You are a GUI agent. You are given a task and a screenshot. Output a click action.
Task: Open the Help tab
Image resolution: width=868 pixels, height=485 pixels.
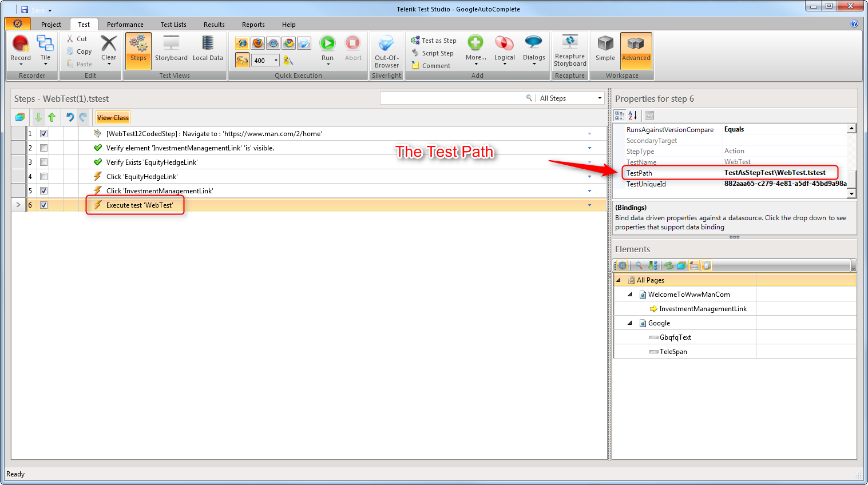[x=289, y=25]
